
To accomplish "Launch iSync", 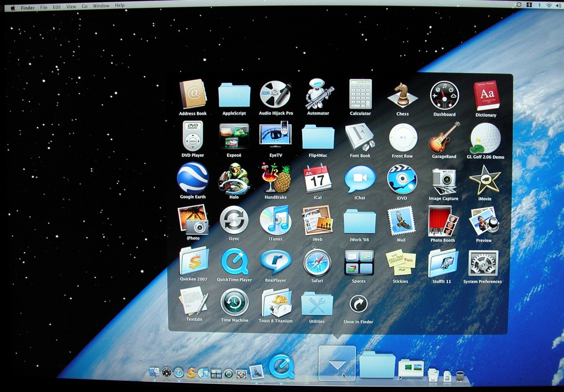I will click(x=234, y=220).
